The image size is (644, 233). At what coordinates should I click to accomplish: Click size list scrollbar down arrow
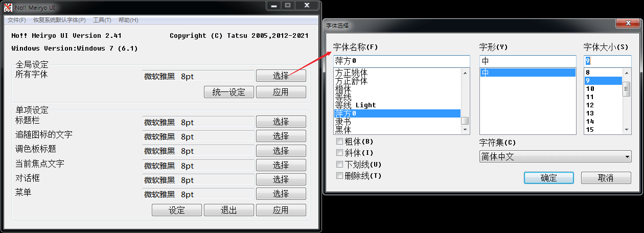coord(627,130)
